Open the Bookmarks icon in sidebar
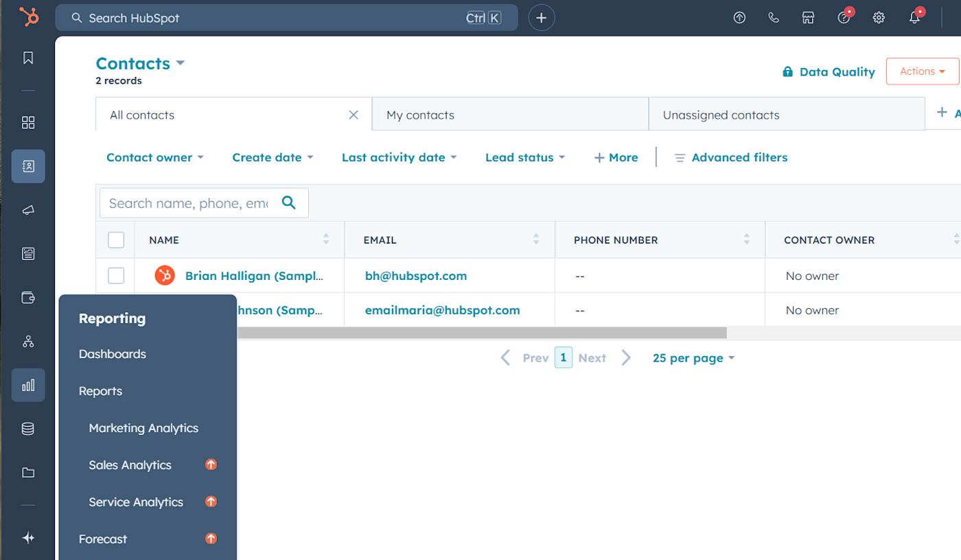The image size is (961, 560). 28,58
